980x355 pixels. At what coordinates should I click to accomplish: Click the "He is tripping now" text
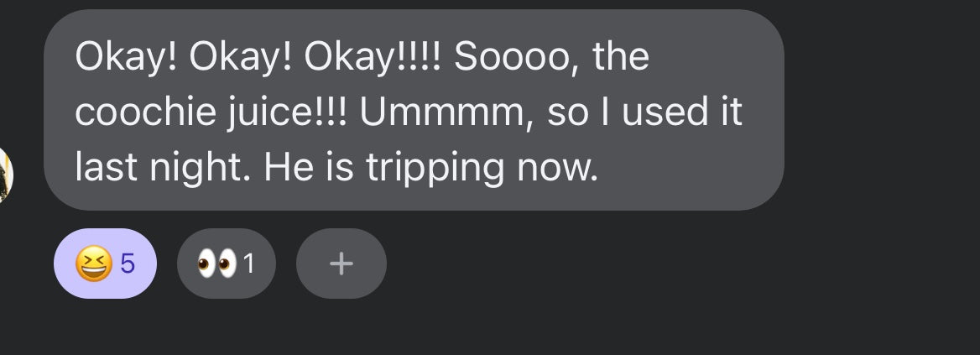click(431, 168)
